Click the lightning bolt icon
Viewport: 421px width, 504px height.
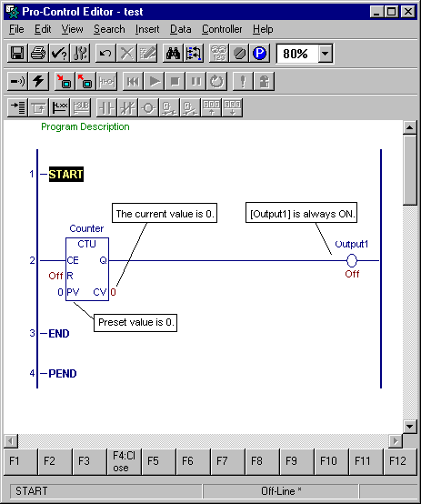coord(38,81)
